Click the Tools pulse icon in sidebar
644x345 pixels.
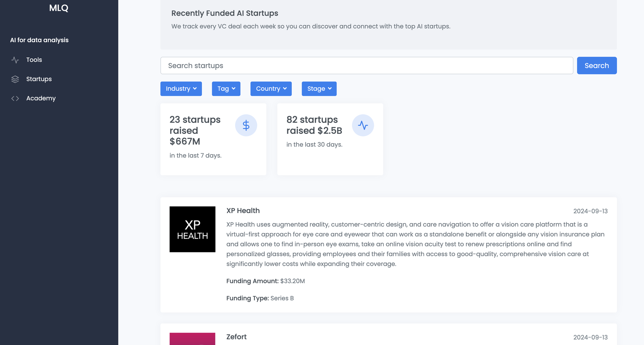(15, 60)
